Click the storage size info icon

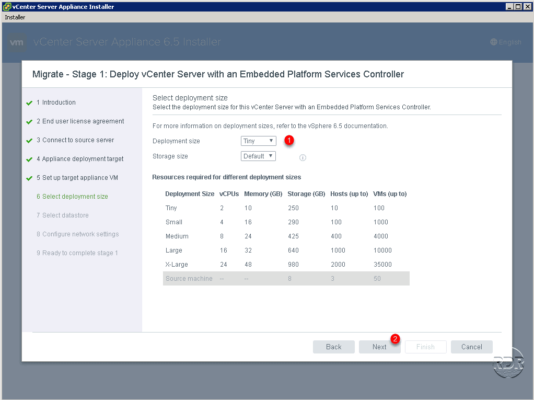coord(302,158)
